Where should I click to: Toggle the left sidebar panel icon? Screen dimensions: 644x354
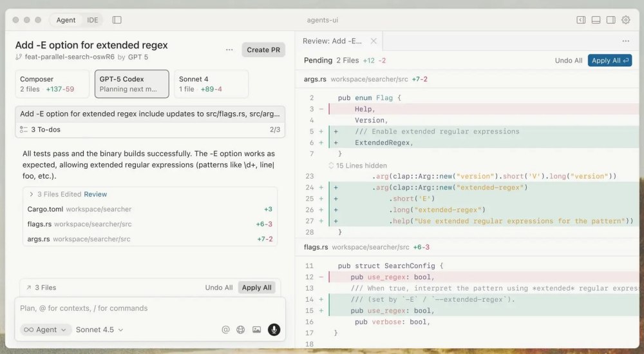pyautogui.click(x=117, y=20)
